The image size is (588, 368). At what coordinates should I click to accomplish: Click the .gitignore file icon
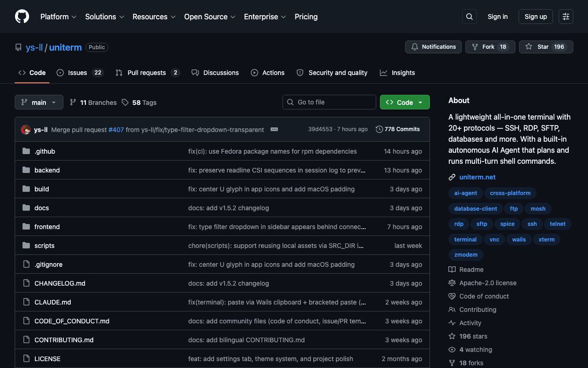[x=26, y=264]
